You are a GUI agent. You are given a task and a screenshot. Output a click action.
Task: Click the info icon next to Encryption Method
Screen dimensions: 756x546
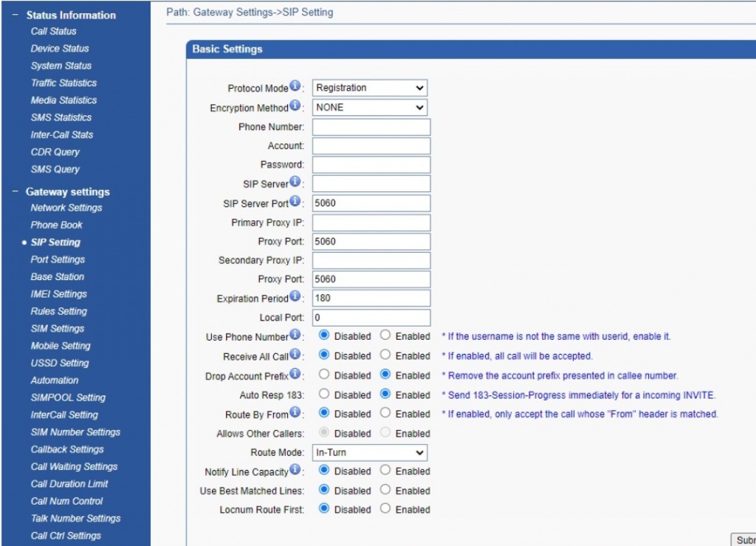[295, 106]
